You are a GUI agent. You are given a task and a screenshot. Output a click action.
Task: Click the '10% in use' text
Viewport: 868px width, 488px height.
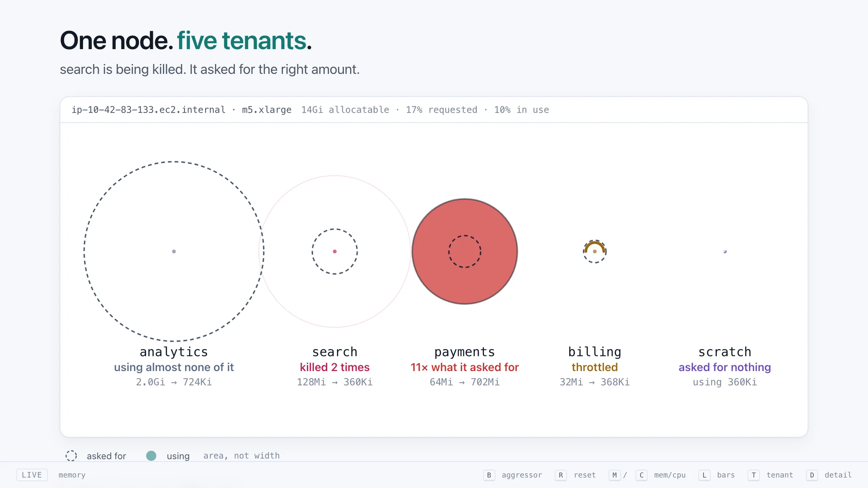[x=521, y=110]
